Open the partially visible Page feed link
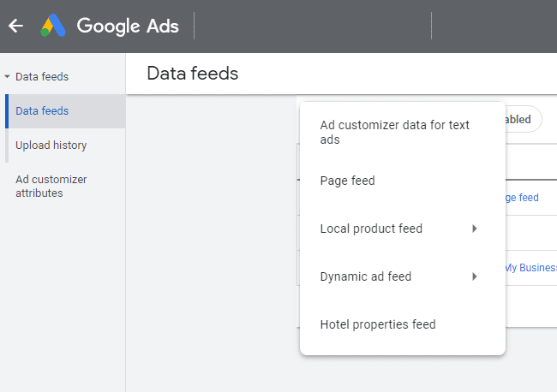This screenshot has height=392, width=557. [x=523, y=198]
